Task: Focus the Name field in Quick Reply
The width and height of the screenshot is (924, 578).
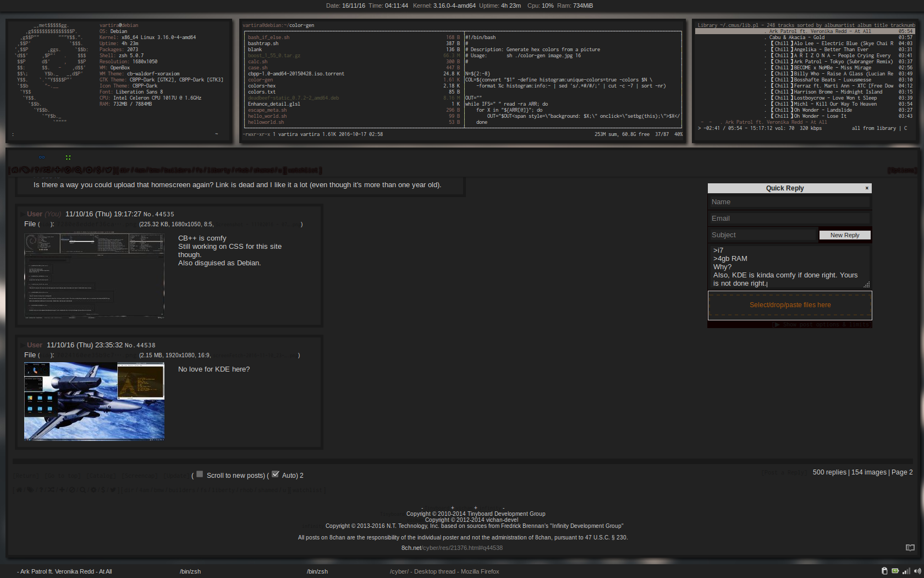Action: pyautogui.click(x=789, y=202)
